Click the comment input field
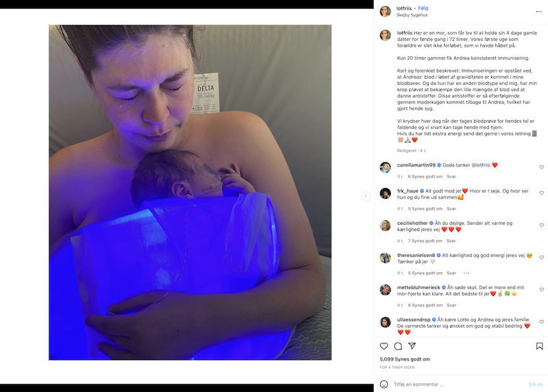Viewport: 548px width, 392px height. (x=458, y=384)
